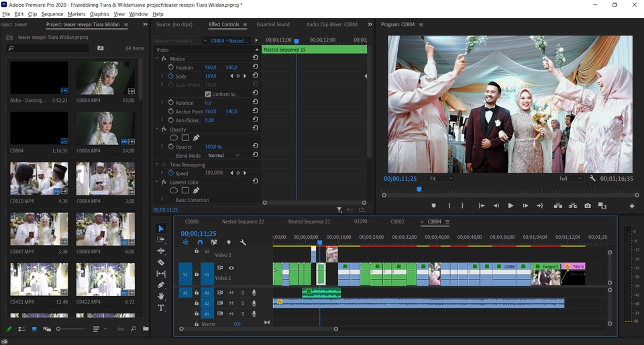
Task: Toggle Snap in Timeline
Action: click(200, 242)
